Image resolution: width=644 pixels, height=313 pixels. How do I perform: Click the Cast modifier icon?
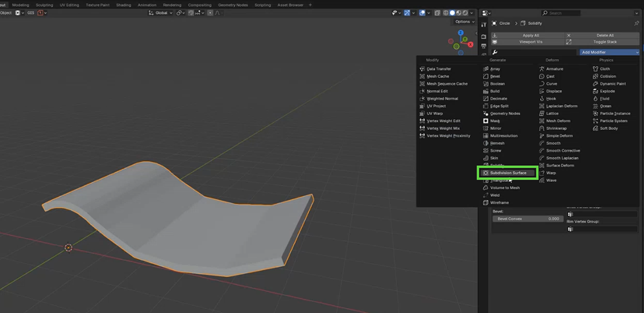(542, 76)
